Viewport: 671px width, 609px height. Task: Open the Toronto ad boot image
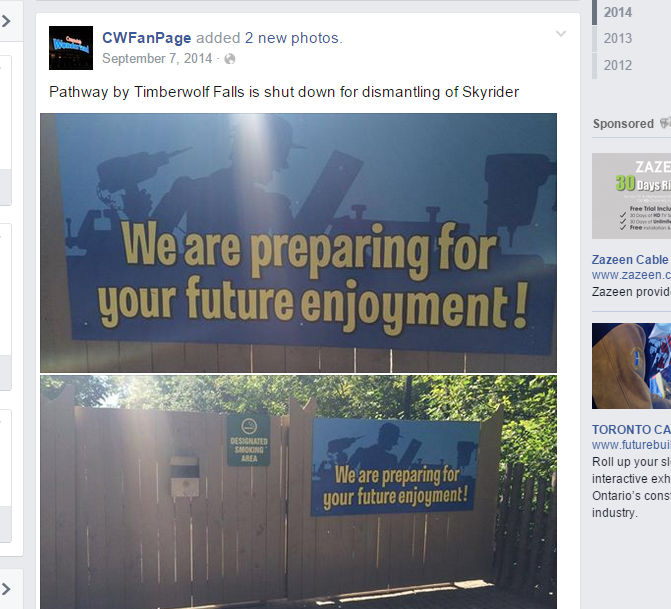(x=631, y=366)
